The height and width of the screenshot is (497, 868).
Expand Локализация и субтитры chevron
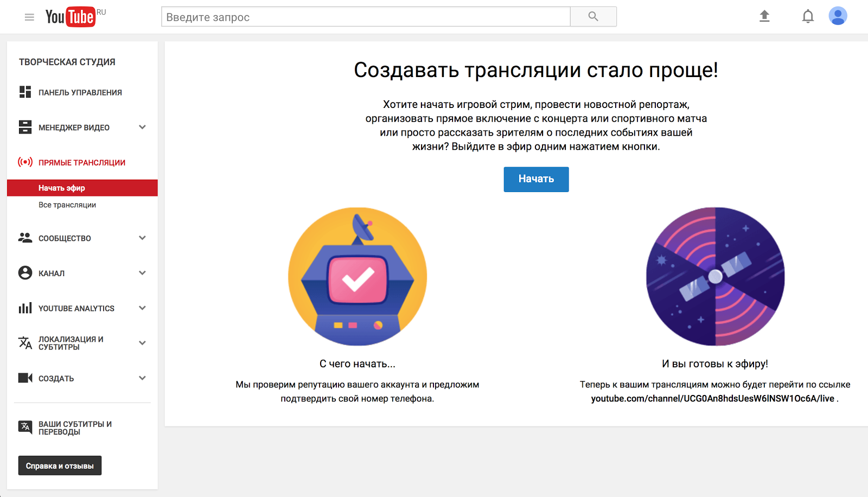click(142, 343)
